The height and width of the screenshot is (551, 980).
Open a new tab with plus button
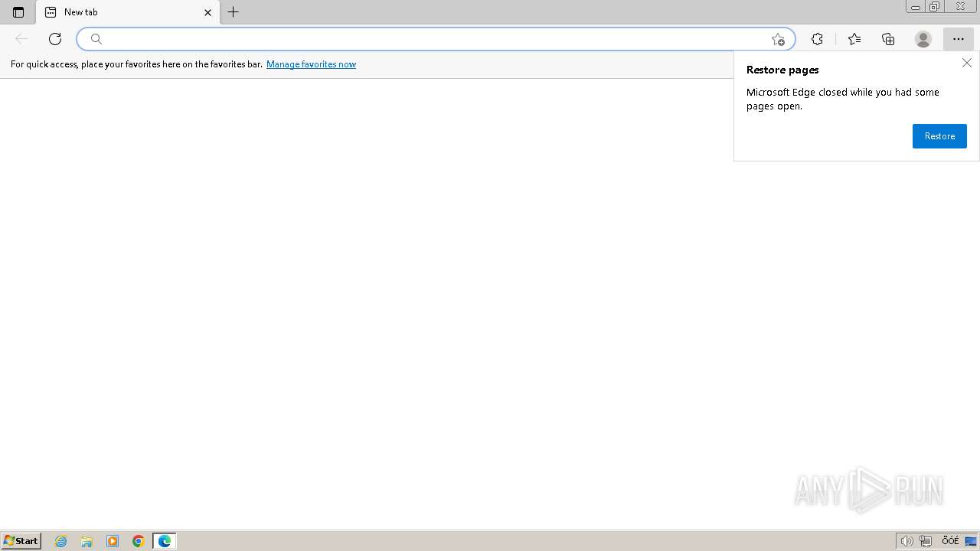point(234,12)
